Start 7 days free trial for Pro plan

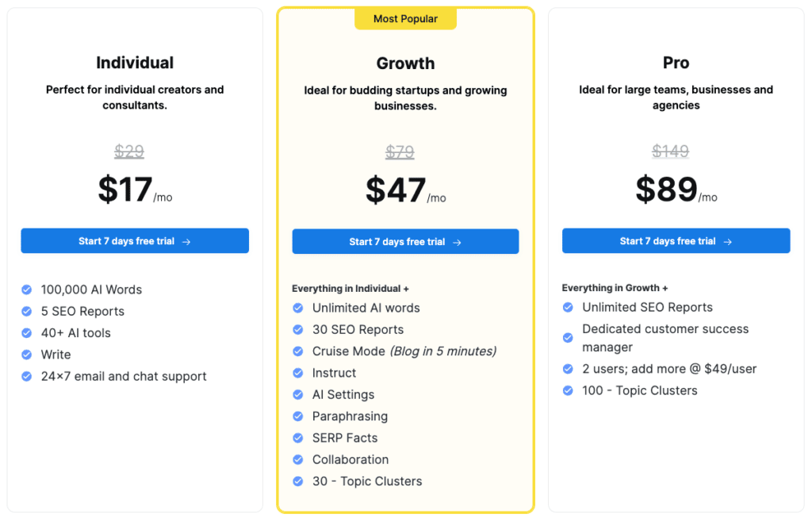pyautogui.click(x=676, y=241)
